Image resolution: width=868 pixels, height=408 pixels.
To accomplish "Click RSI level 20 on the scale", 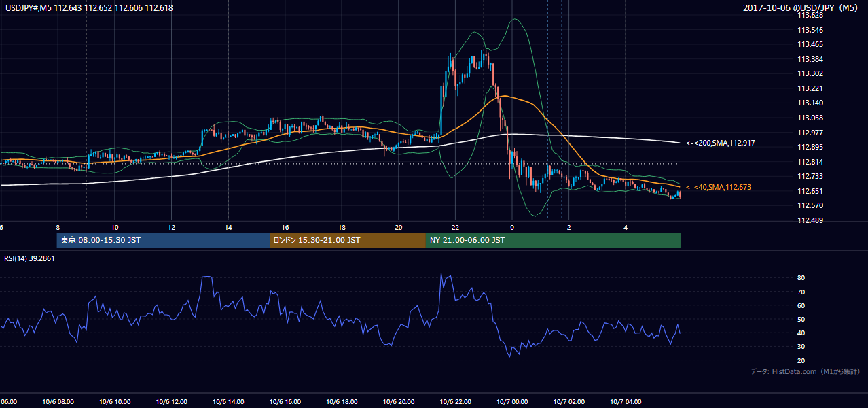I will tap(801, 360).
